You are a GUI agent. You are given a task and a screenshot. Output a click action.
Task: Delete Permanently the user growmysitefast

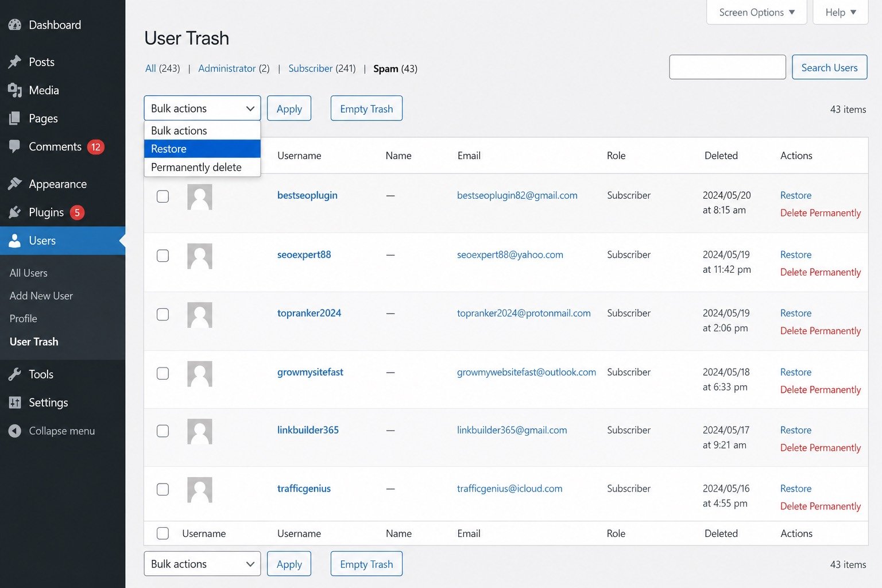pyautogui.click(x=821, y=390)
